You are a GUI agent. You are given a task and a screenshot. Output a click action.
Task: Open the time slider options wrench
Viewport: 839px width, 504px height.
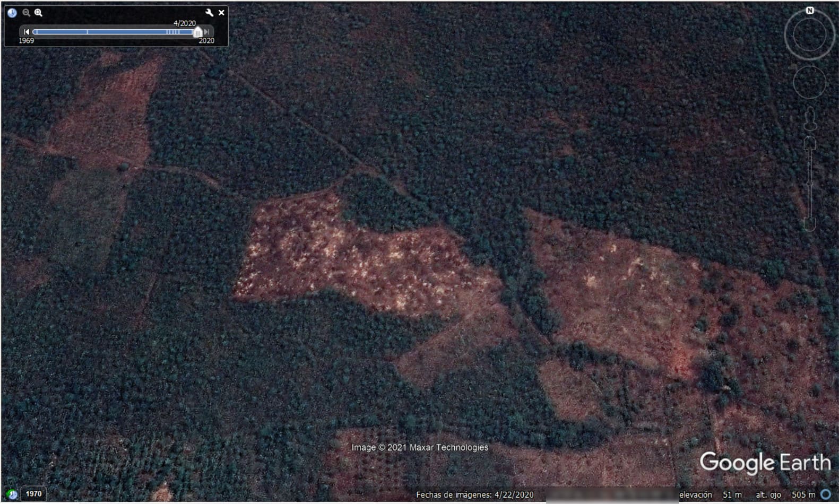click(x=209, y=13)
